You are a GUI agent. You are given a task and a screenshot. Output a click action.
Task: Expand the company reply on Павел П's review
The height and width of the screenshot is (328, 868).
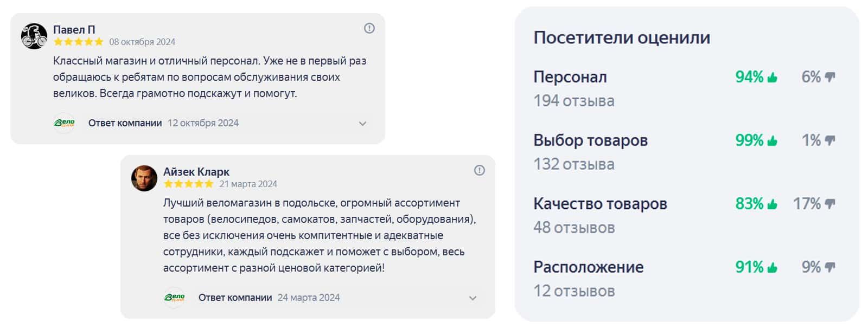click(362, 124)
